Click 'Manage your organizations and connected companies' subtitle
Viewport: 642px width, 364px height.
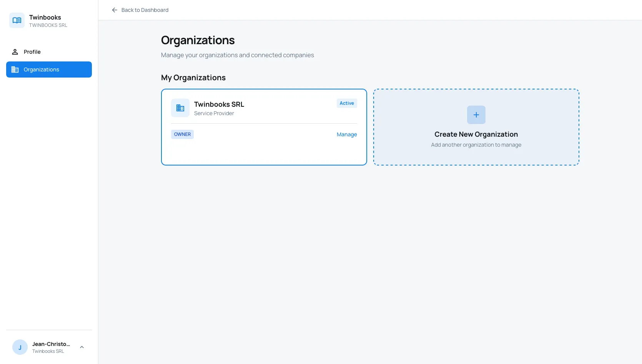pos(238,55)
